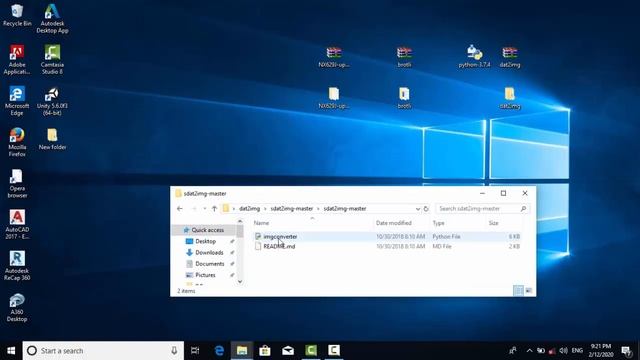Open Downloads in navigation pane
Screen dimensions: 640x360
(209, 253)
